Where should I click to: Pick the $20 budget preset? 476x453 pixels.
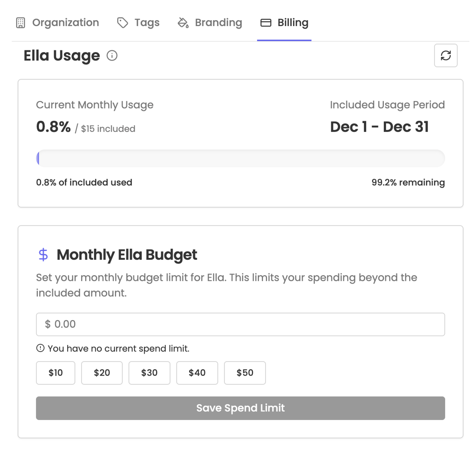click(x=102, y=373)
